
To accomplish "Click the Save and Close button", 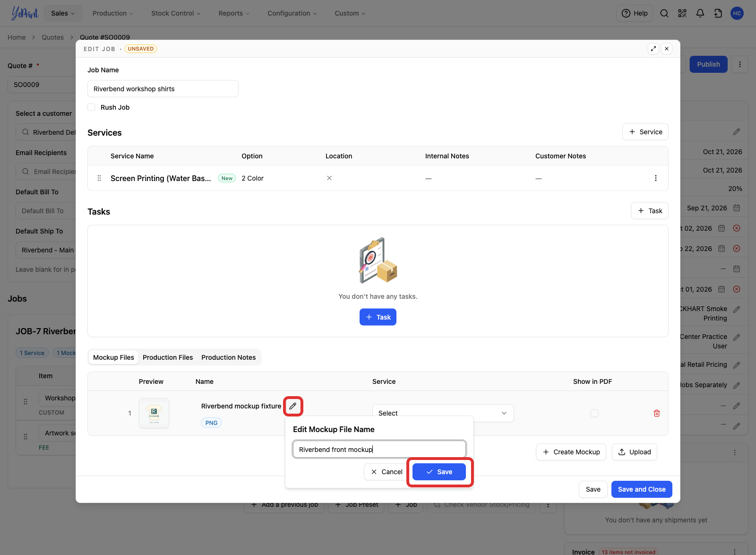I will point(642,489).
